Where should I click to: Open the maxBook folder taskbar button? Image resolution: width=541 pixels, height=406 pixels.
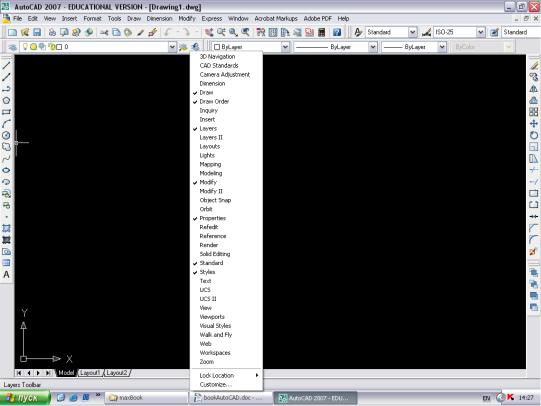(145, 398)
